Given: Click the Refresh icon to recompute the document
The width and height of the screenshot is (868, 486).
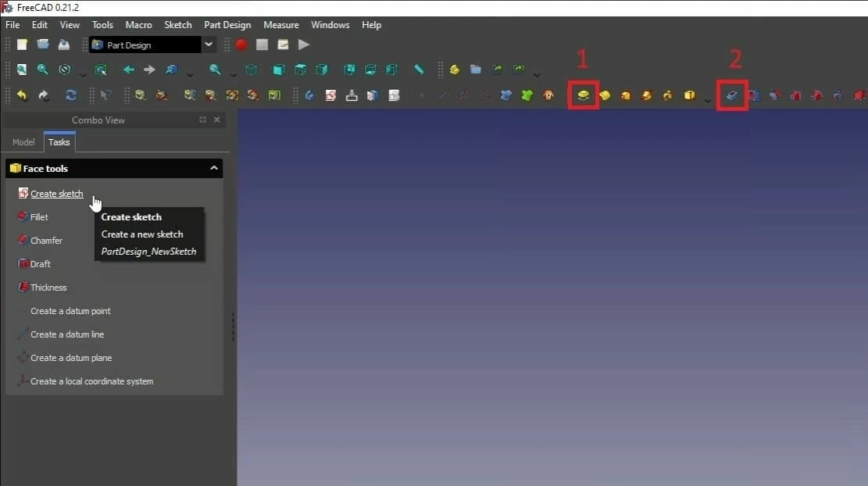Looking at the screenshot, I should click(x=70, y=95).
